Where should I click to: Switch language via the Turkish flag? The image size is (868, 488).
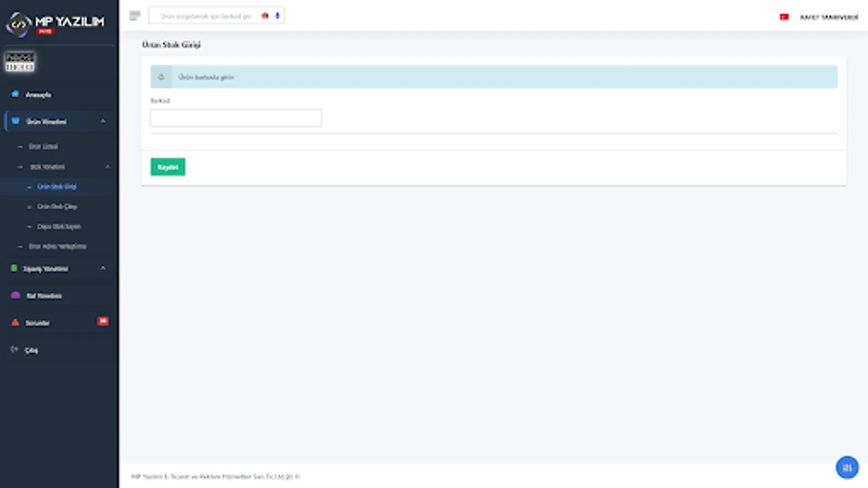click(x=784, y=16)
